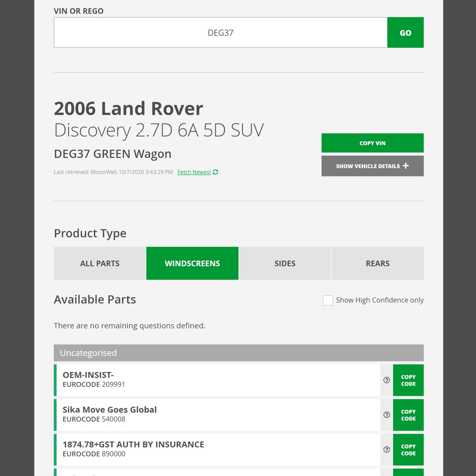Switch to the ALL PARTS tab

click(x=100, y=263)
